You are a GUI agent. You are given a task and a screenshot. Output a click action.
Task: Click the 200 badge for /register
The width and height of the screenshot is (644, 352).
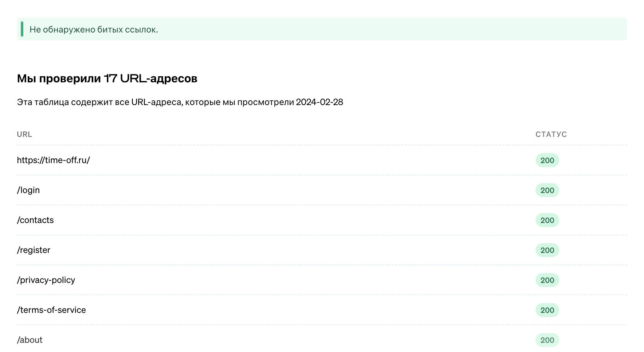coord(547,250)
